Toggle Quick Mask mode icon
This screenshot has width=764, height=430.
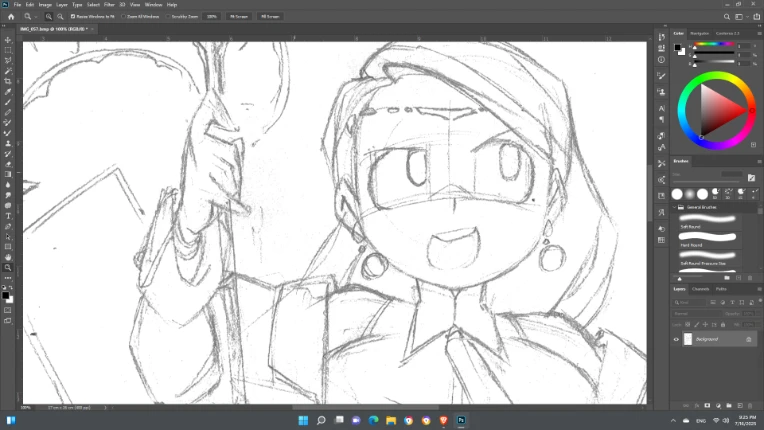[x=8, y=310]
